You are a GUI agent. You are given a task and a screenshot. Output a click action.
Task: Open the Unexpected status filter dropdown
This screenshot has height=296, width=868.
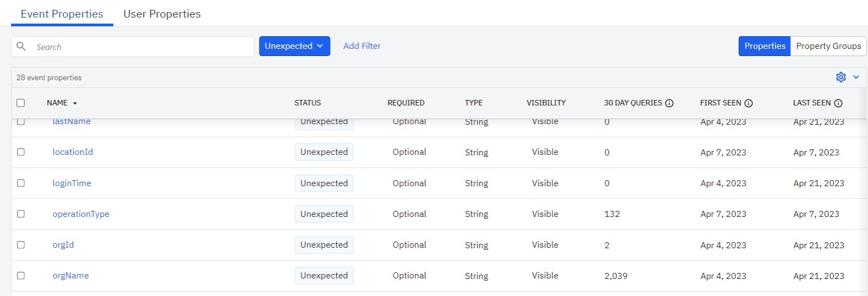coord(294,46)
